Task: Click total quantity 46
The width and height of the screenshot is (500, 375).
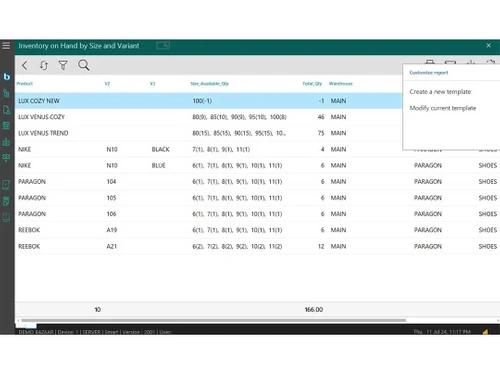Action: click(321, 117)
